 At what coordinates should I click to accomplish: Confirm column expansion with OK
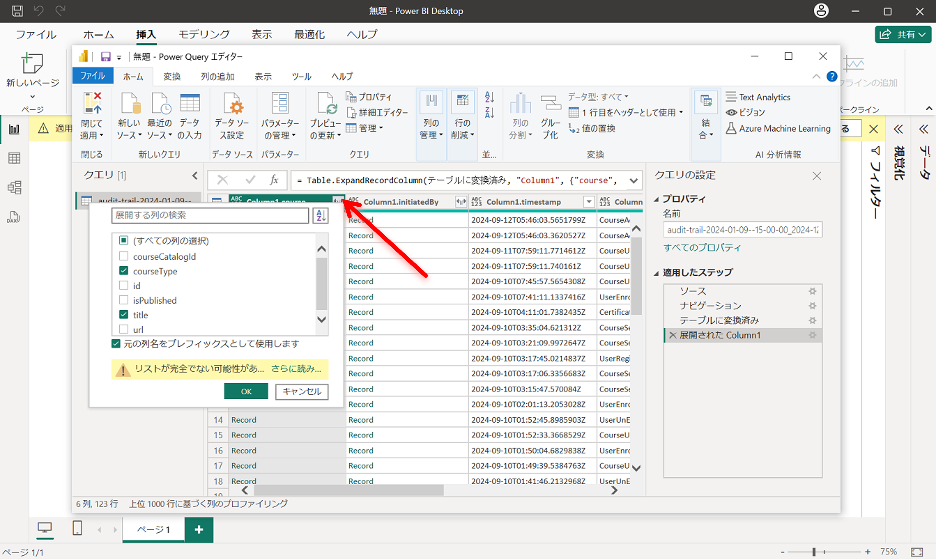(x=246, y=391)
